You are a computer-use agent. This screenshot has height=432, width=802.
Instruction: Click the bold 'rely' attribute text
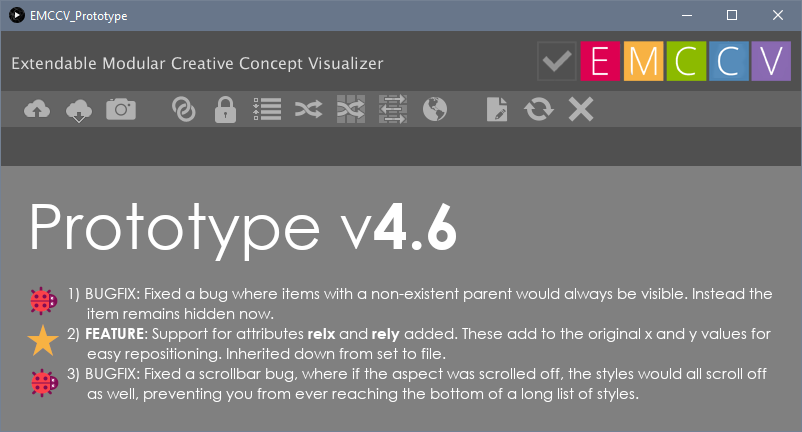point(385,335)
